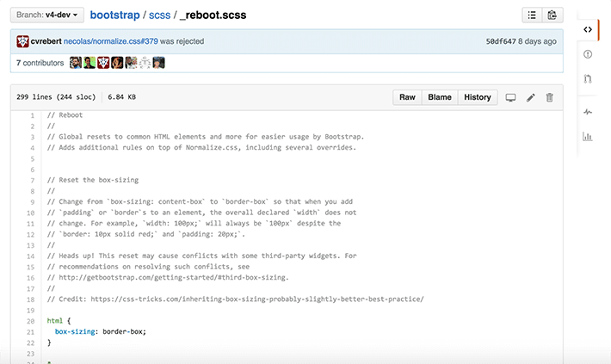
Task: Open the Pulse icon in the sidebar
Action: (588, 112)
